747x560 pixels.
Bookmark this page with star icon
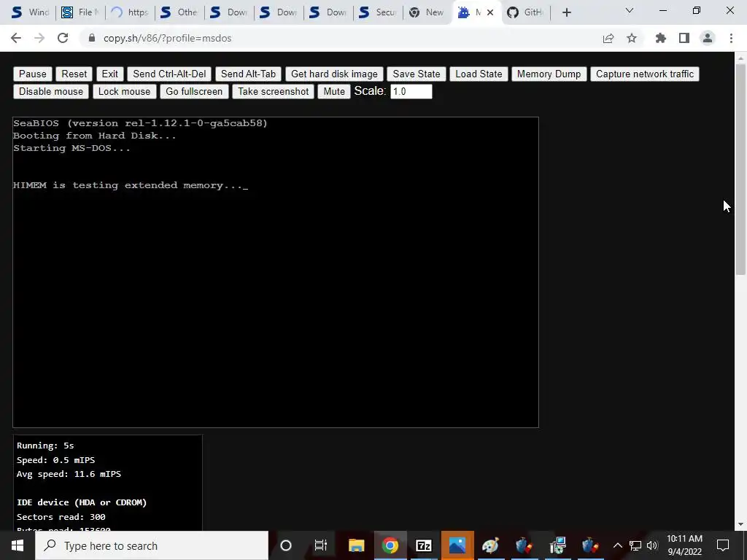[632, 38]
